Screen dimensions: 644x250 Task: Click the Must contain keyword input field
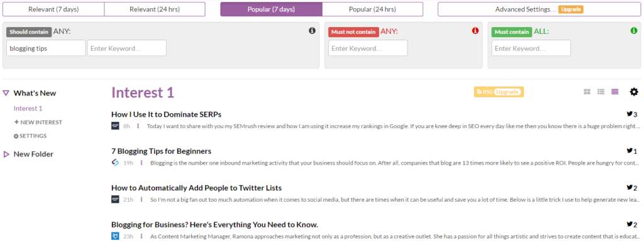pyautogui.click(x=531, y=48)
